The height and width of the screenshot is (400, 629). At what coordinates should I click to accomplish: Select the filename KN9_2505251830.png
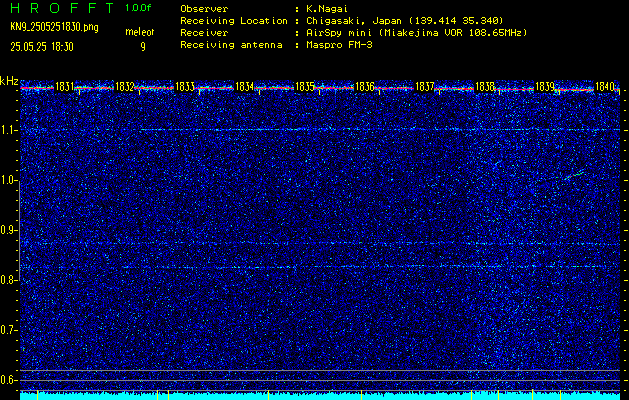pyautogui.click(x=54, y=27)
